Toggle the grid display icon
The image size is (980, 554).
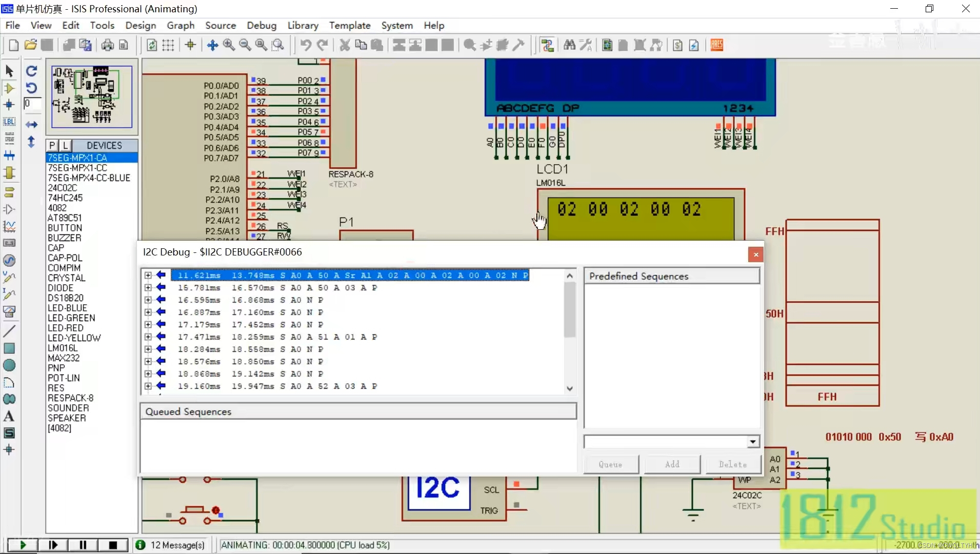(x=168, y=45)
